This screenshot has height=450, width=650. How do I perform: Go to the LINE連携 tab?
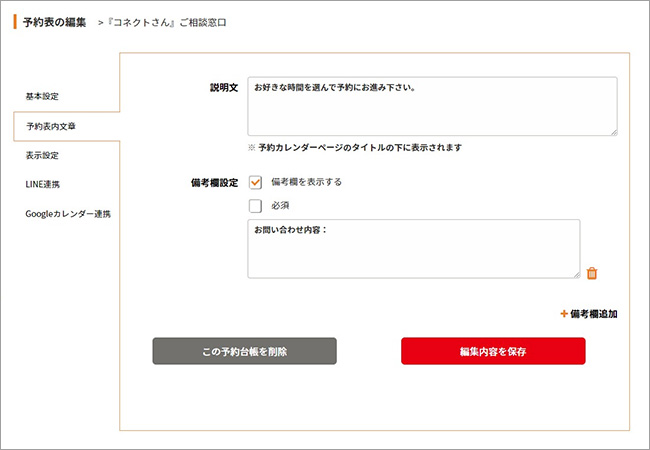[x=43, y=184]
